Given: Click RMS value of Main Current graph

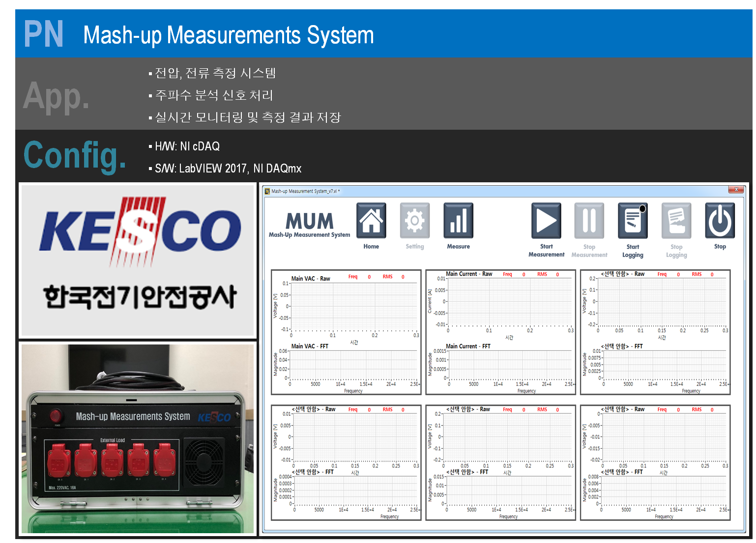Looking at the screenshot, I should (x=557, y=275).
